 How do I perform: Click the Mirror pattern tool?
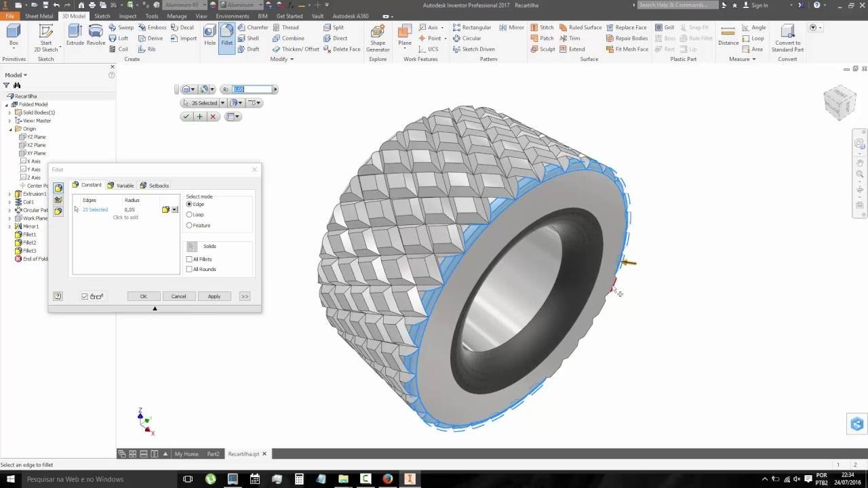tap(511, 28)
